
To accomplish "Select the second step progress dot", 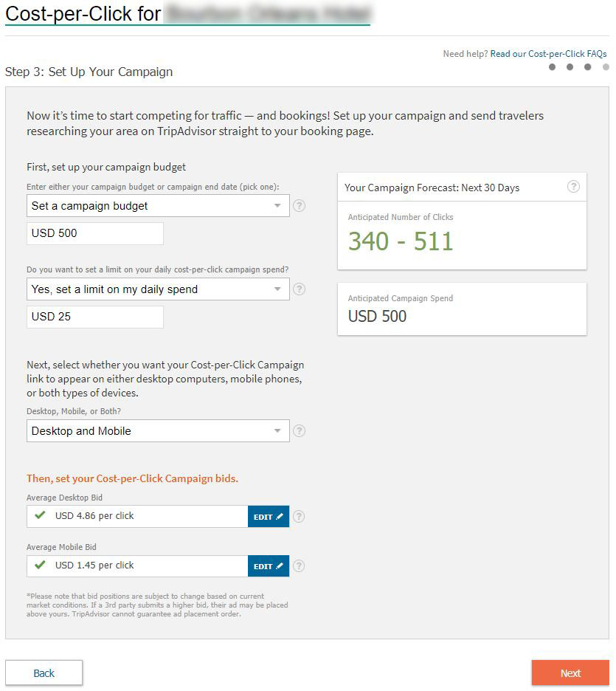I will pos(570,67).
